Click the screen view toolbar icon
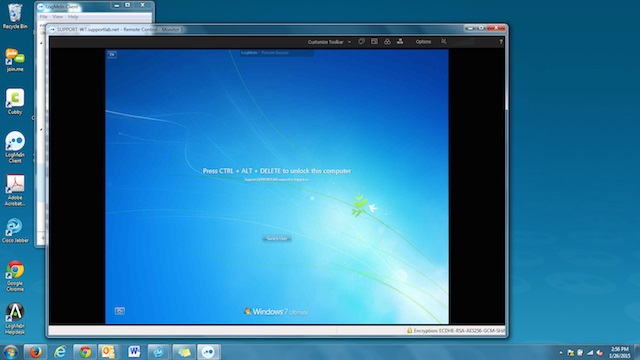Screen dimensions: 640x360 (x=374, y=42)
